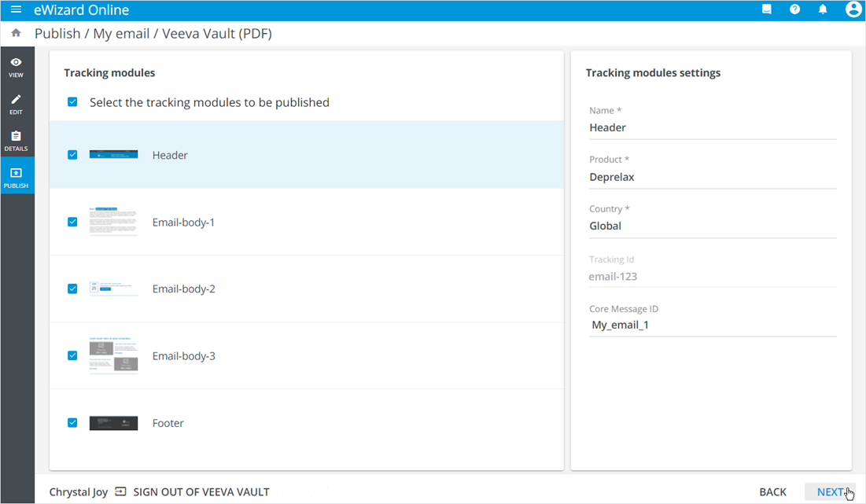
Task: Open the user account avatar
Action: coord(853,10)
